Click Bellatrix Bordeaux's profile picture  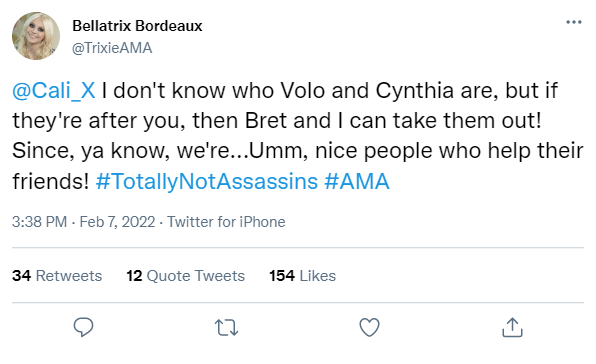[36, 36]
